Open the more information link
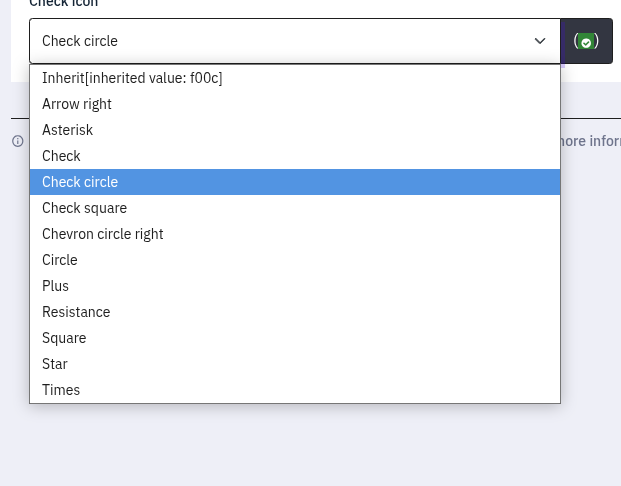Viewport: 621px width, 486px height. click(590, 141)
